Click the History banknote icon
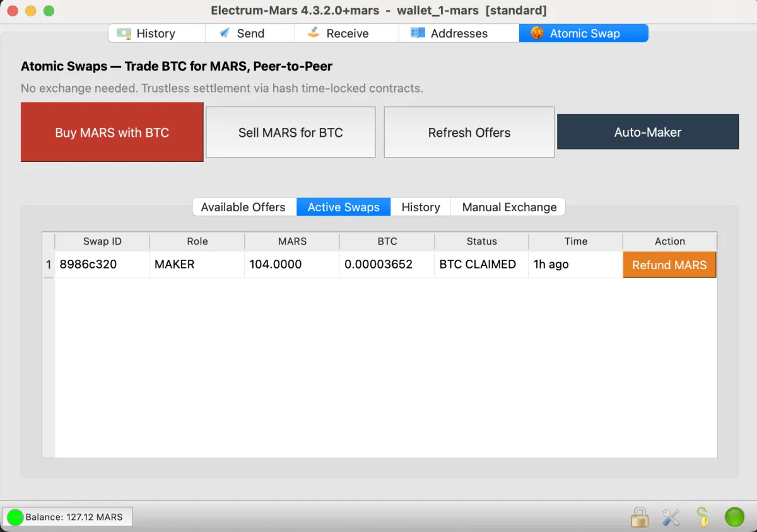The width and height of the screenshot is (757, 532). pos(126,33)
